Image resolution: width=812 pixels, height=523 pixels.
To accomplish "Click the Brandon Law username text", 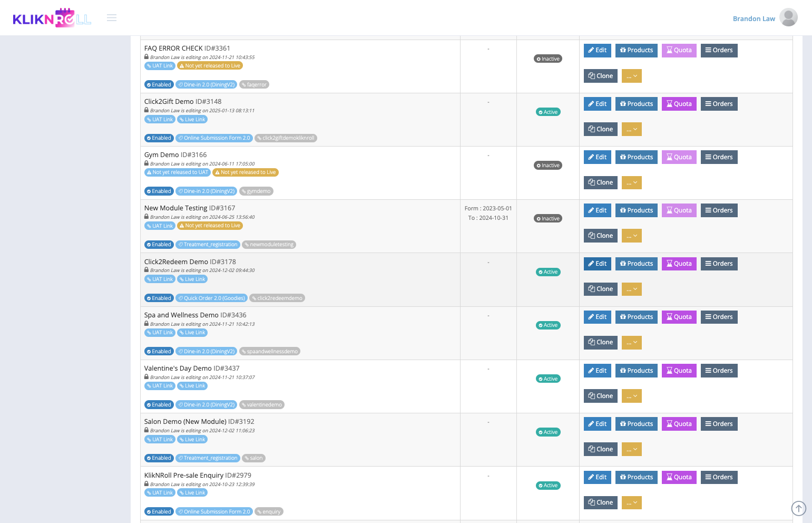I will (754, 18).
